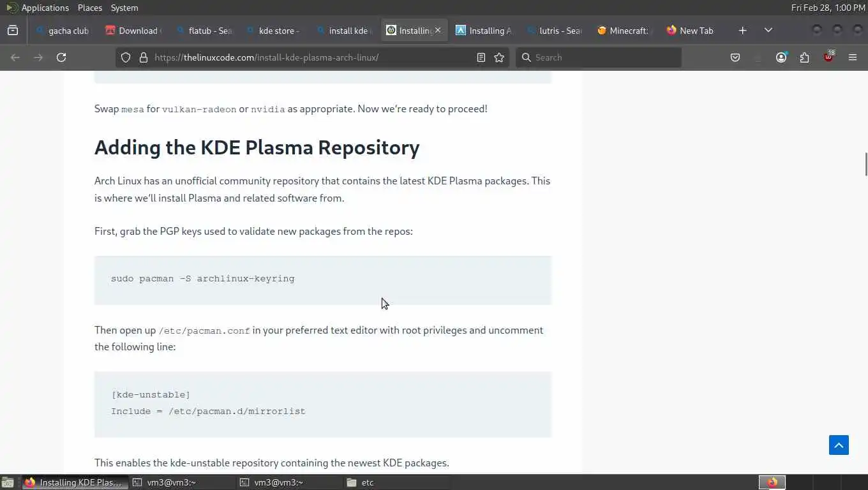The image size is (868, 490).
Task: Open Firefox View from the tab strip
Action: click(x=13, y=30)
